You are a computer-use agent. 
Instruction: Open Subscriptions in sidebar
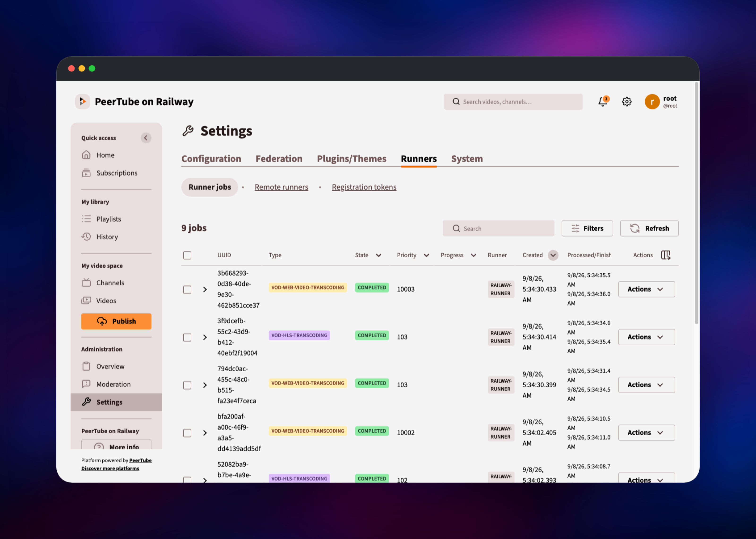coord(110,173)
